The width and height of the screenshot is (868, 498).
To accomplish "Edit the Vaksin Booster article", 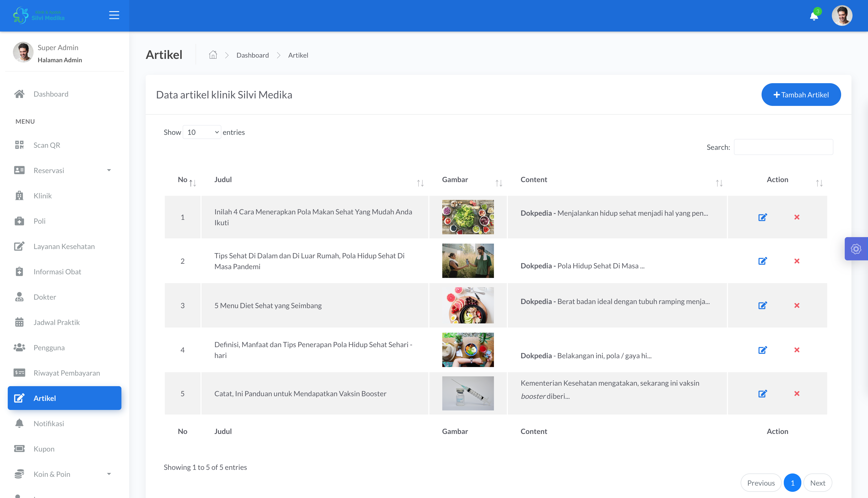I will pyautogui.click(x=762, y=394).
